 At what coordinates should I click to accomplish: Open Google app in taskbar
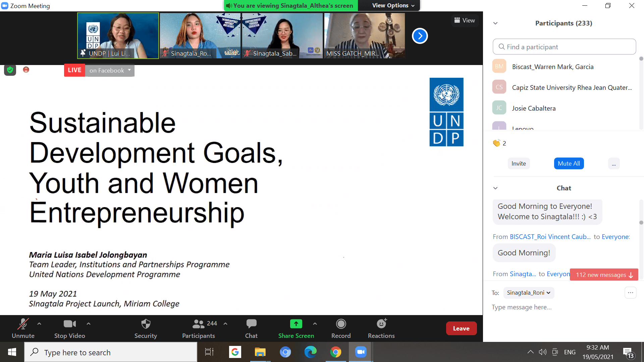coord(235,352)
